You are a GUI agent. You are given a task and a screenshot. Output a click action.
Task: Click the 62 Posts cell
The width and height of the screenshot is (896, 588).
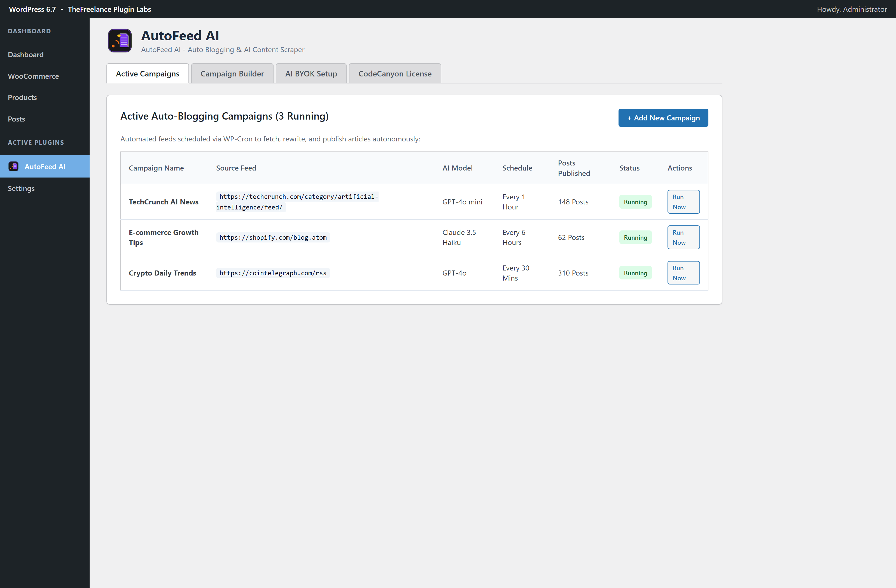571,237
